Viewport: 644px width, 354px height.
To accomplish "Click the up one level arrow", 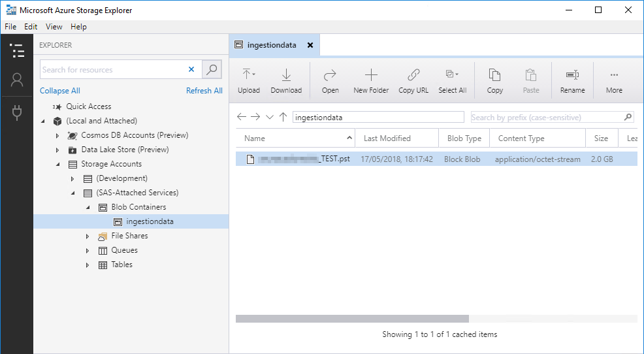I will [283, 117].
